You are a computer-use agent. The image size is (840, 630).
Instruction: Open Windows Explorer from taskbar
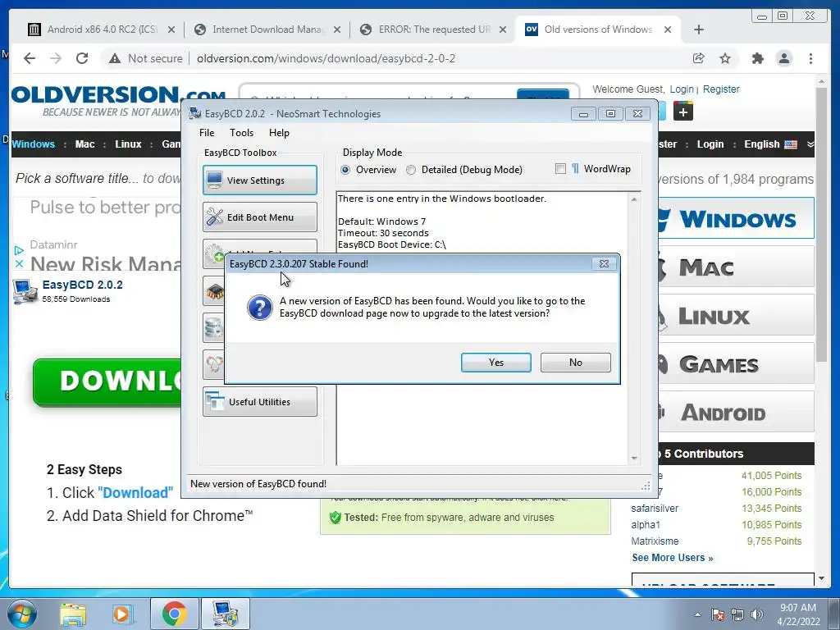pos(73,614)
